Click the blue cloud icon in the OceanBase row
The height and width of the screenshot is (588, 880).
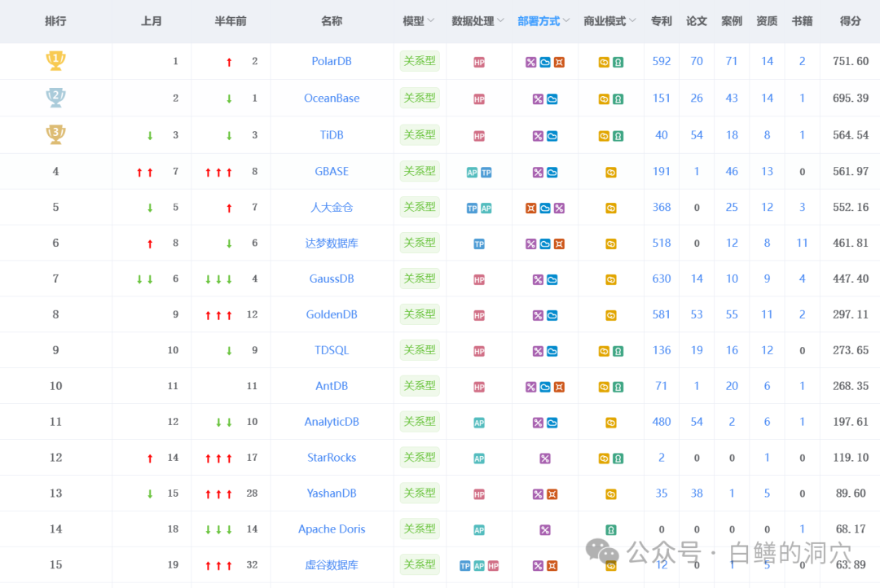click(552, 99)
